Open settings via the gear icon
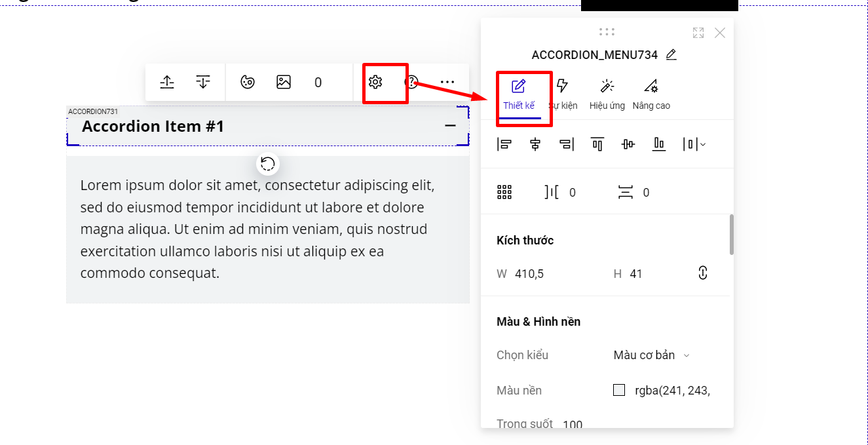 click(375, 82)
